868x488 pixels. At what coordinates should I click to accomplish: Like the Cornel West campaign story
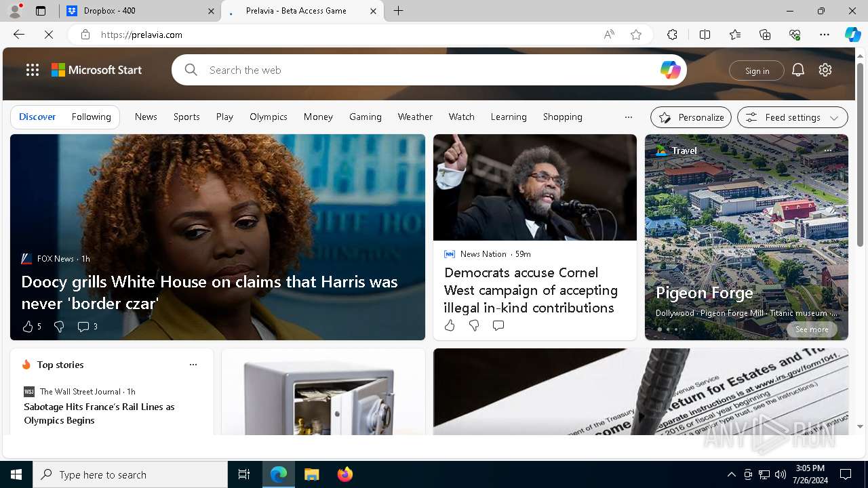point(450,326)
